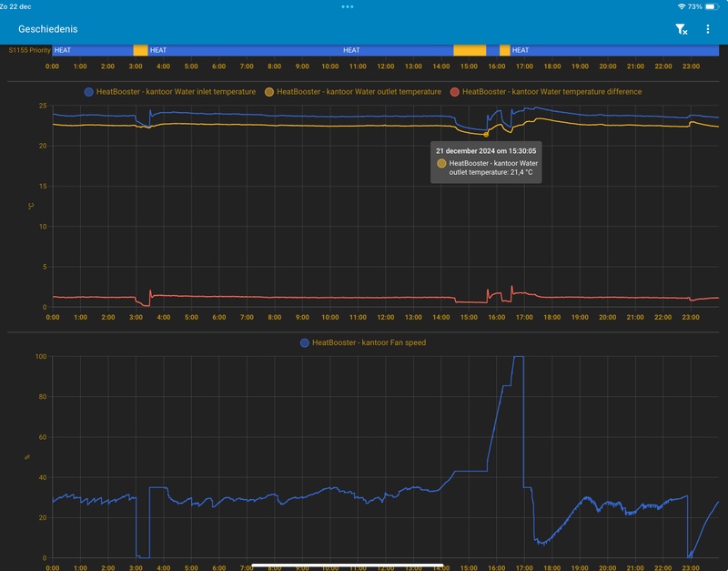The height and width of the screenshot is (571, 728).
Task: Select the wide yellow timeline segment near 15:00
Action: pos(470,50)
